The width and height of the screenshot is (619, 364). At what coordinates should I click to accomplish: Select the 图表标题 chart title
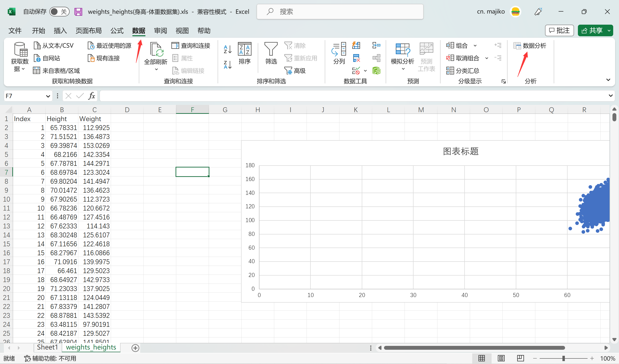pyautogui.click(x=461, y=151)
